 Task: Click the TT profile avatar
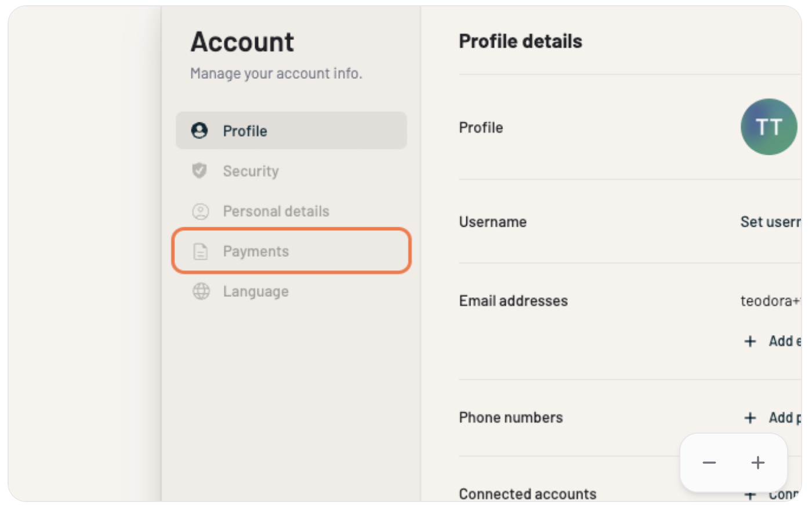[x=768, y=127]
